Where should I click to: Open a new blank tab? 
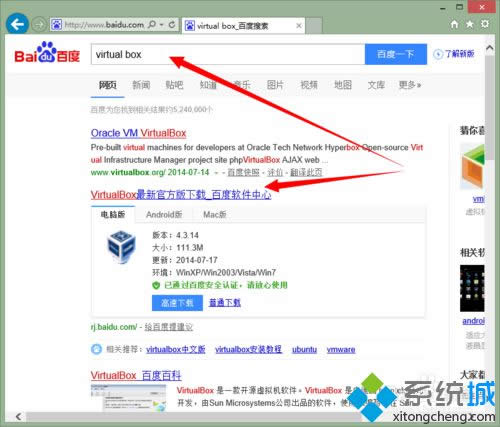coord(314,26)
